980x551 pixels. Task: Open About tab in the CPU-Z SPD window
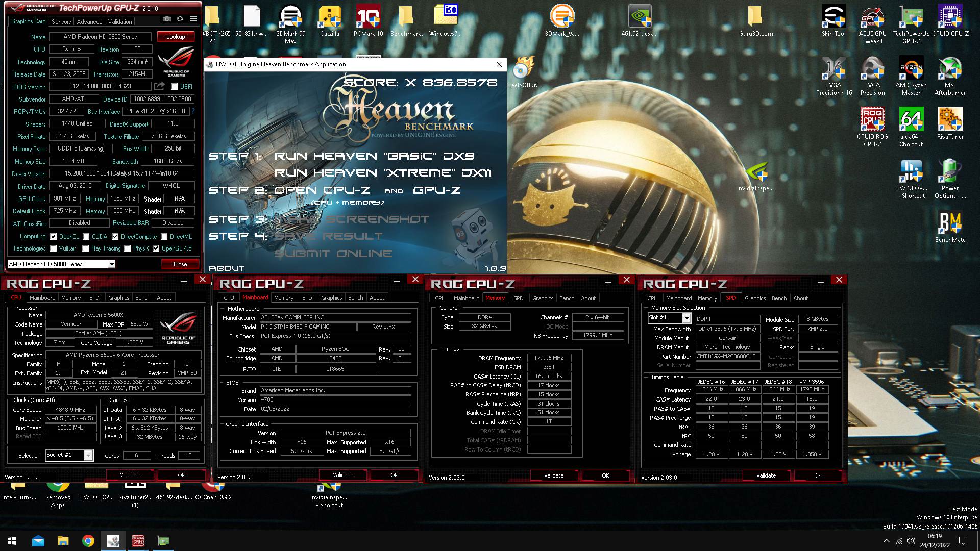coord(800,298)
